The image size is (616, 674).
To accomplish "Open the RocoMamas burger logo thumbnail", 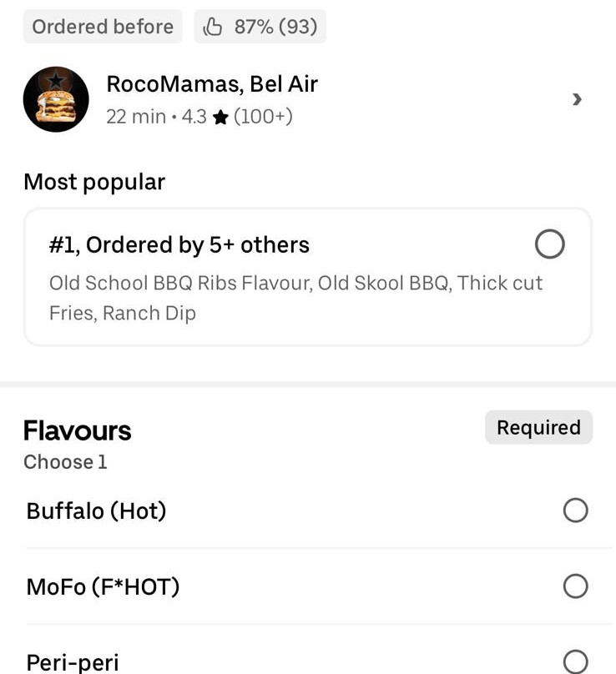I will pyautogui.click(x=56, y=99).
